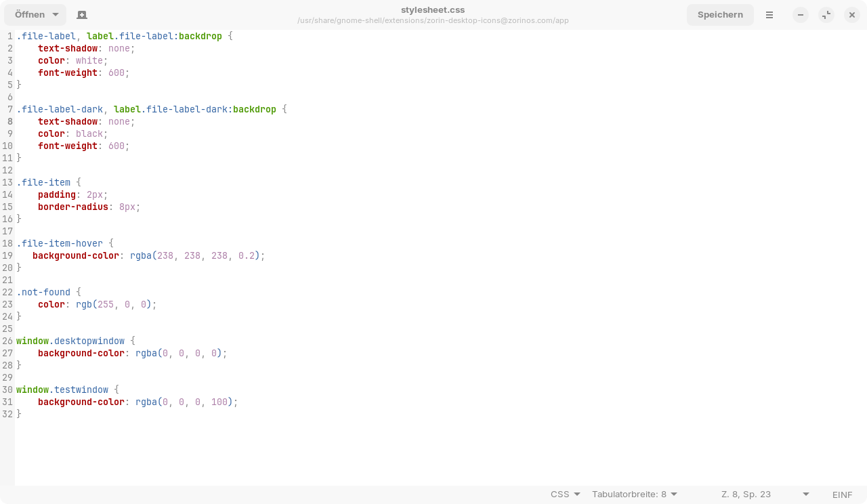Click the Öffnen button
The image size is (867, 504).
pos(30,15)
